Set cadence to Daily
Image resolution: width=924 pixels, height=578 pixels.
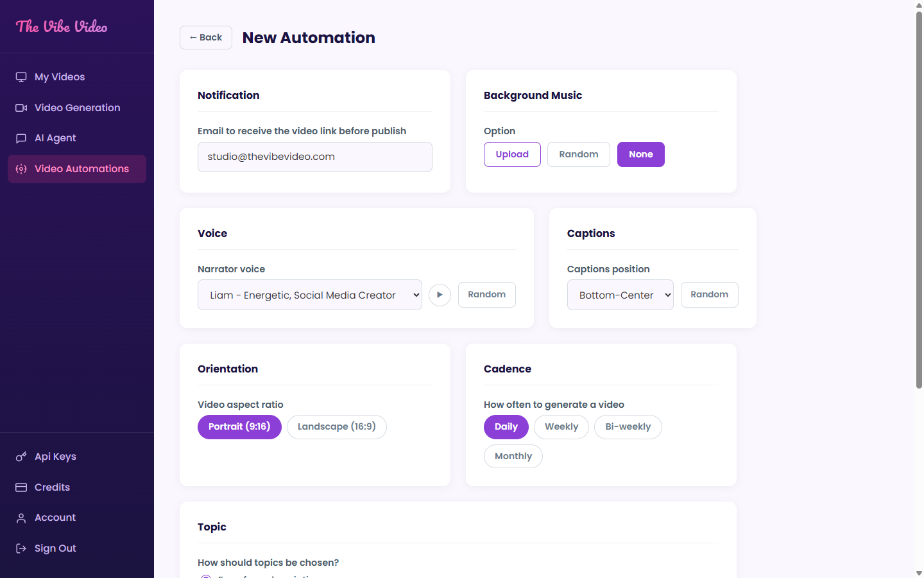pyautogui.click(x=506, y=427)
